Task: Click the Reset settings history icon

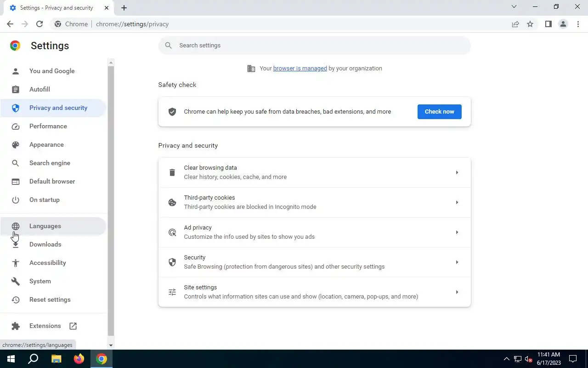Action: [16, 299]
